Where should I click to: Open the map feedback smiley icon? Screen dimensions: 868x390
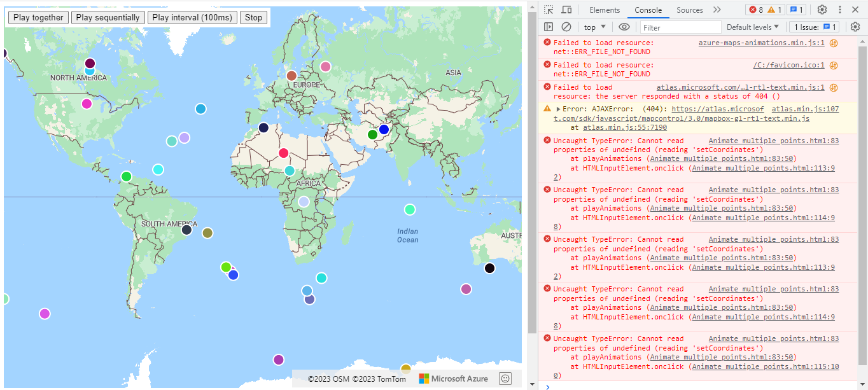coord(505,378)
